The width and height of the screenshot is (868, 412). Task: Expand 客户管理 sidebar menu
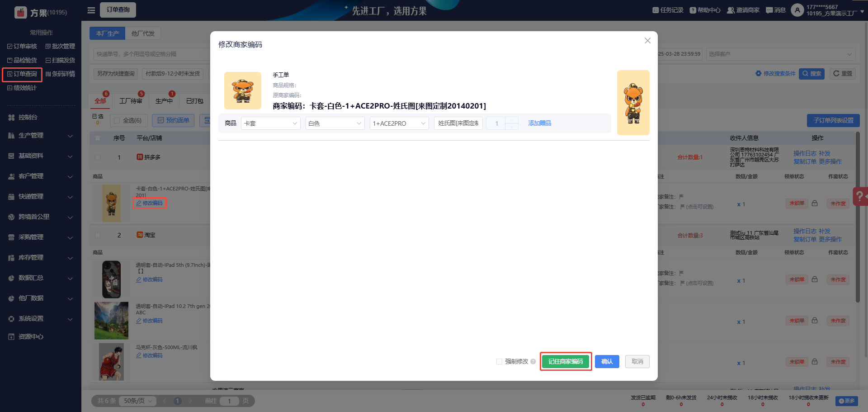pos(41,176)
